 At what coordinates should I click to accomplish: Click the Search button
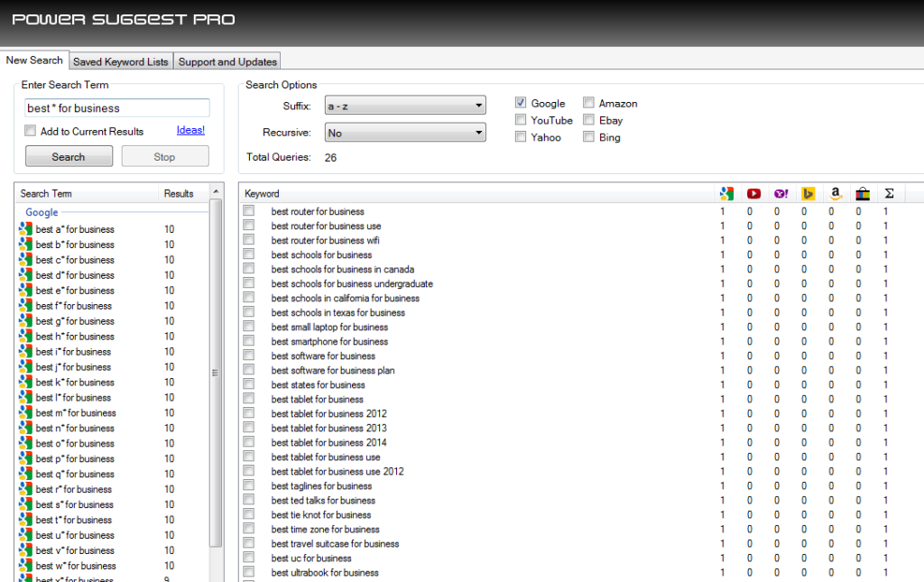69,157
